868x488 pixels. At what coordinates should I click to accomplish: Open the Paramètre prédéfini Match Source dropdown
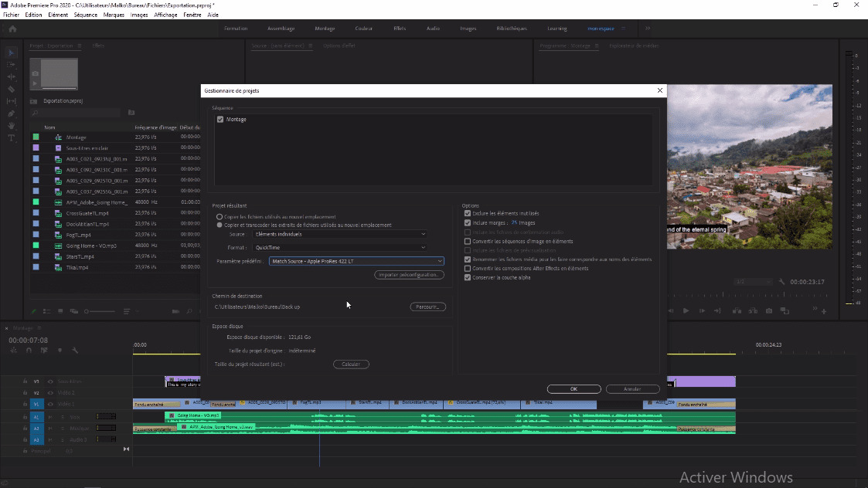[x=355, y=261]
